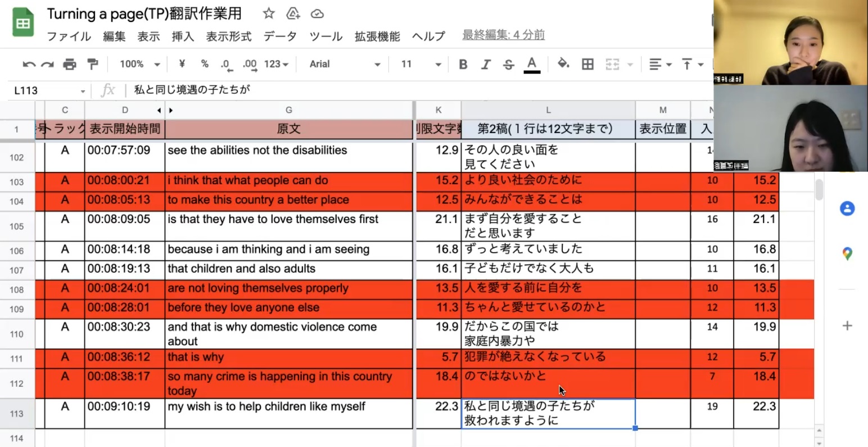The height and width of the screenshot is (447, 868).
Task: Click header cell 原文
Action: 289,129
